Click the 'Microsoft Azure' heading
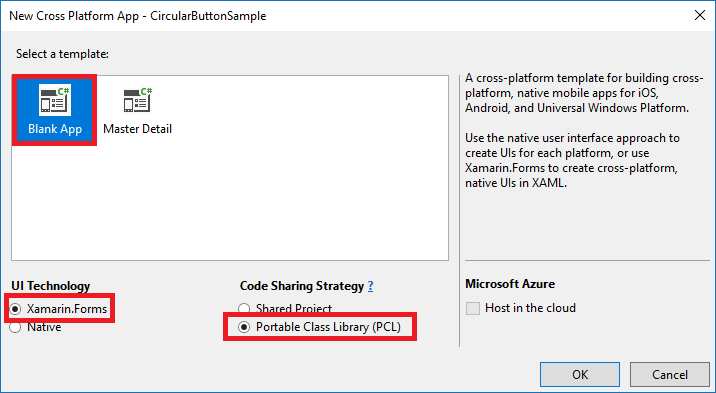716x393 pixels. 510,284
